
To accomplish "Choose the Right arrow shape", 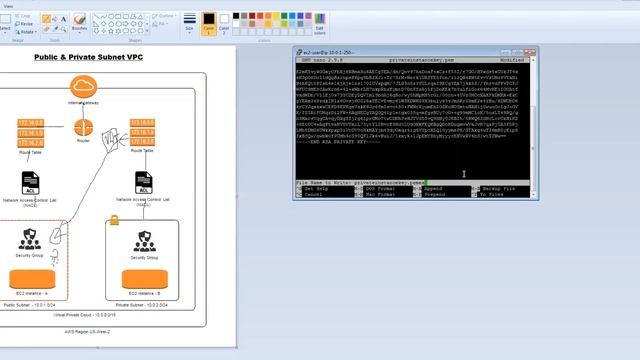I will tap(125, 24).
